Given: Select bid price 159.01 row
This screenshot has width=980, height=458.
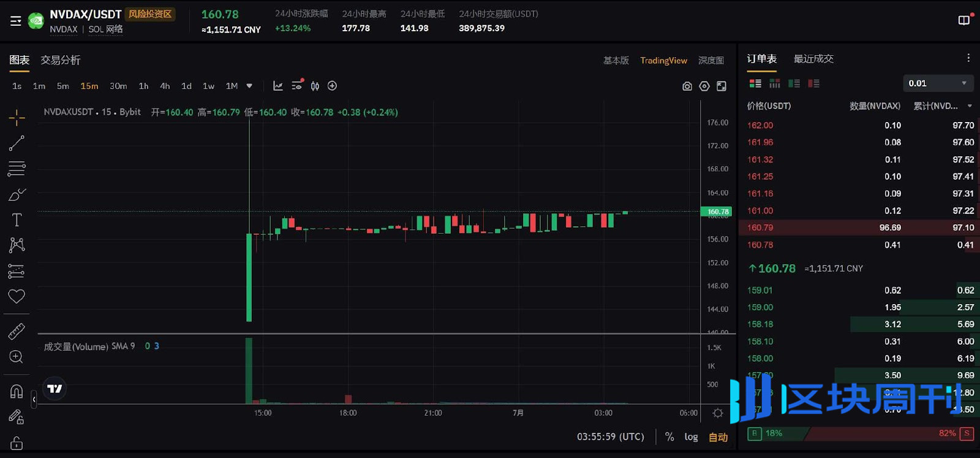Looking at the screenshot, I should (859, 290).
